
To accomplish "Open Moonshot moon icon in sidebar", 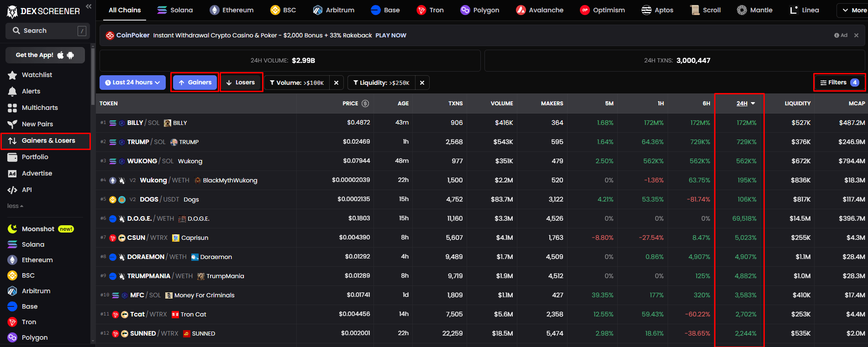I will click(12, 229).
